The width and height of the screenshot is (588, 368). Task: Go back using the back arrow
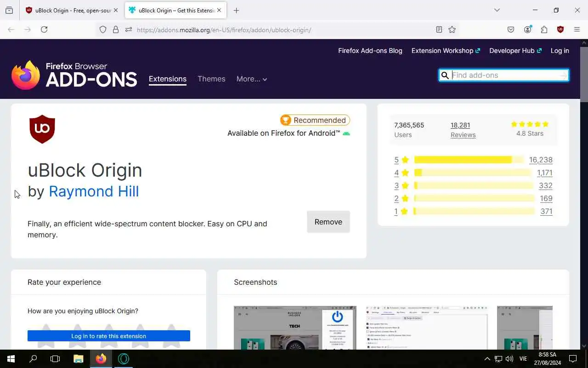click(11, 29)
